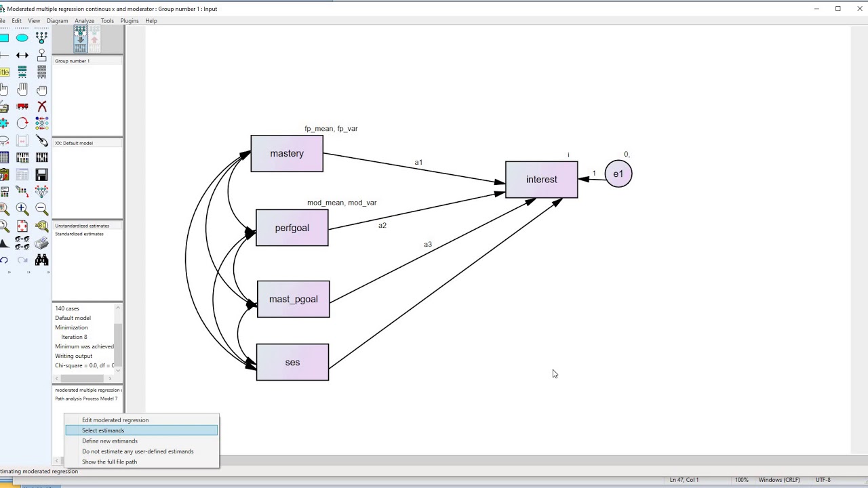Select the move objects truck tool
The image size is (868, 488).
22,106
